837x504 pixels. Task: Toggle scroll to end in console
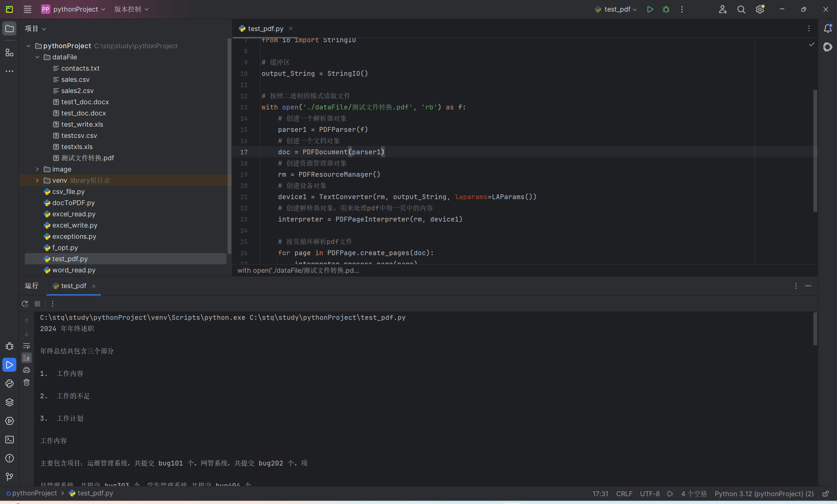pyautogui.click(x=27, y=358)
